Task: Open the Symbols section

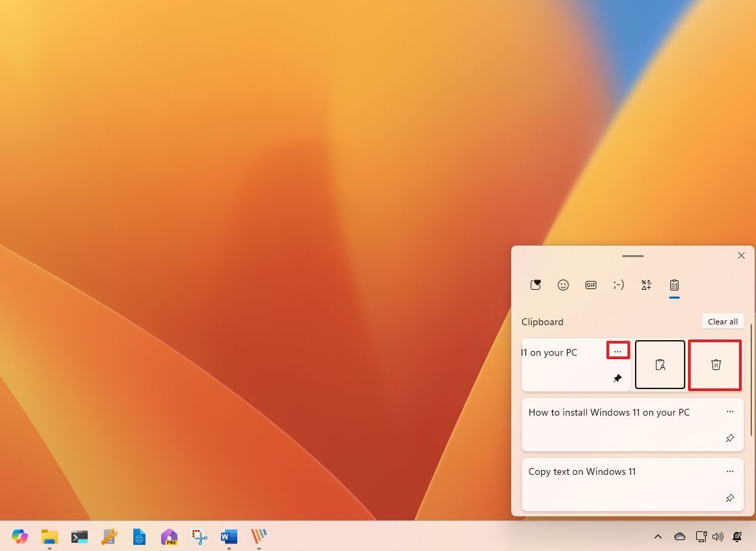Action: pyautogui.click(x=646, y=285)
